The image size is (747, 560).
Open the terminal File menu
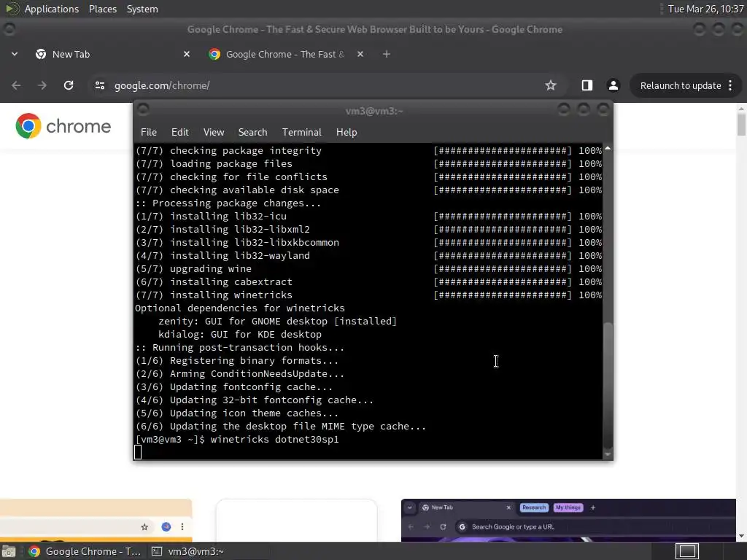coord(149,132)
